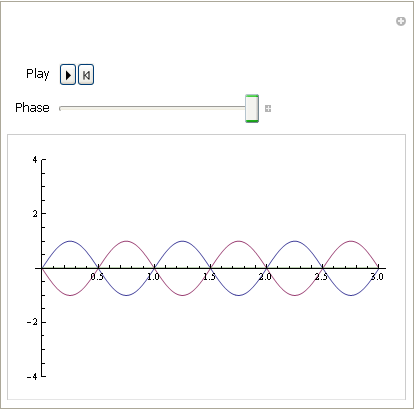This screenshot has height=411, width=415.
Task: Expand the Phase slider's extra controls via the small plus
Action: 268,108
